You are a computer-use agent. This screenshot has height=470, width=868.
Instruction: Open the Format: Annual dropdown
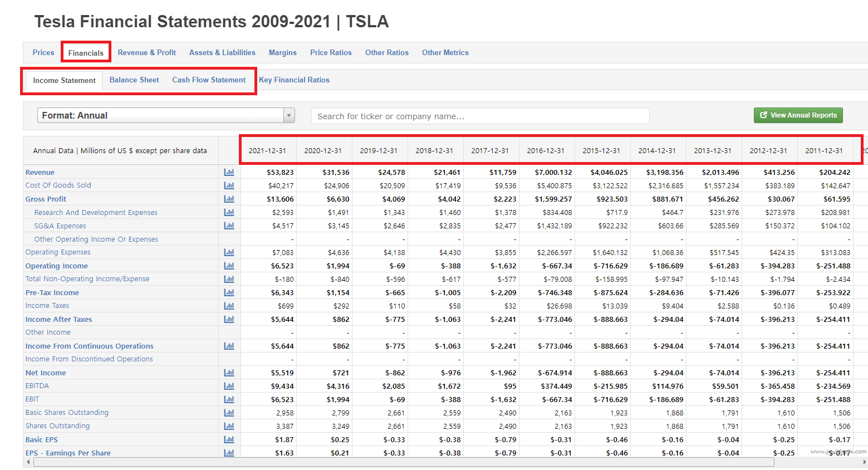[166, 115]
